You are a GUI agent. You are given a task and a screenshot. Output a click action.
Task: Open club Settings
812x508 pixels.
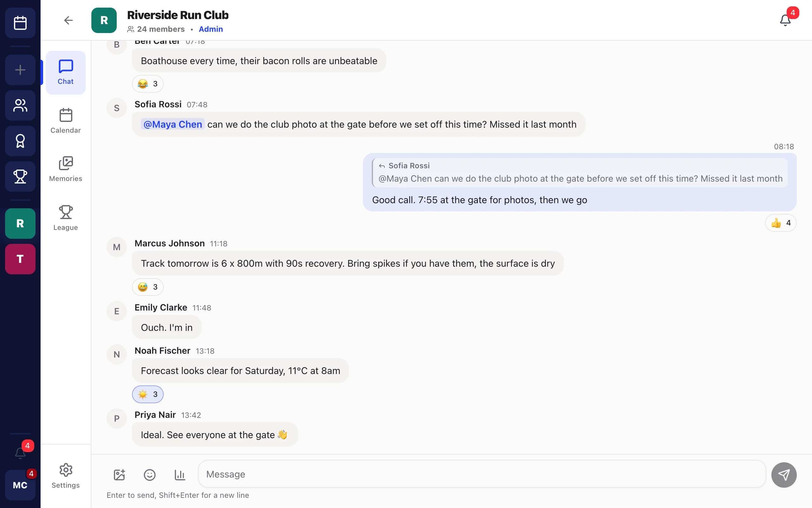coord(65,476)
